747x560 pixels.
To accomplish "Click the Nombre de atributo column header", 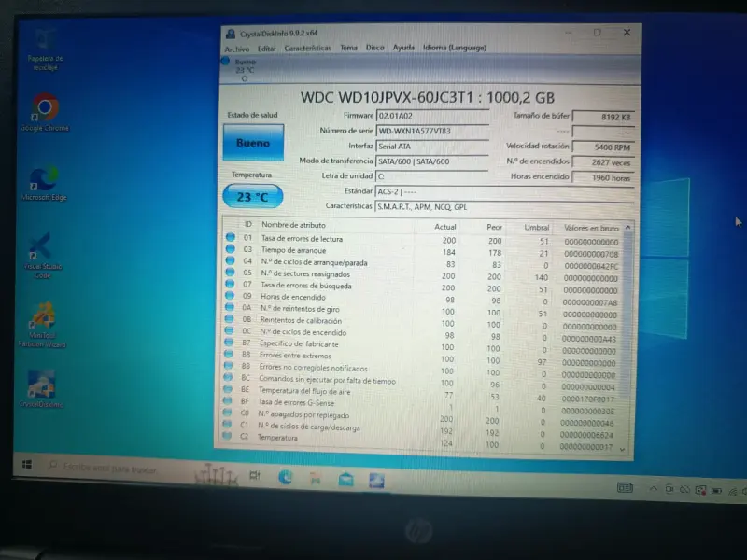I will tap(293, 225).
